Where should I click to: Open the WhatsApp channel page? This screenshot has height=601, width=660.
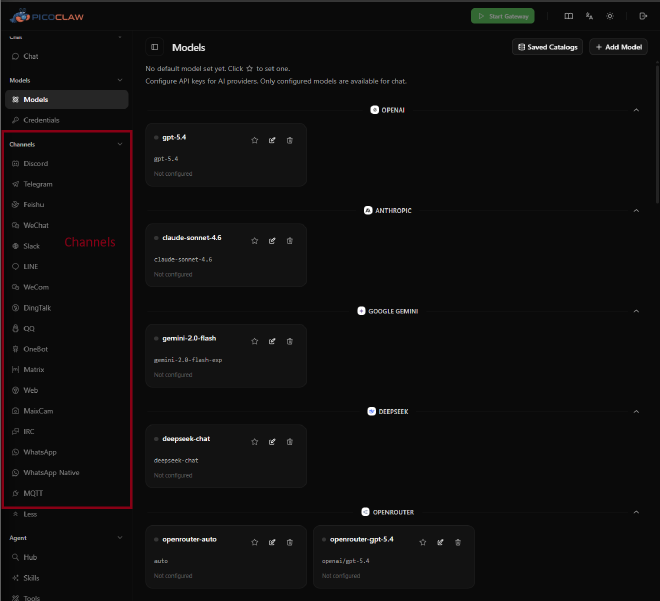coord(67,452)
